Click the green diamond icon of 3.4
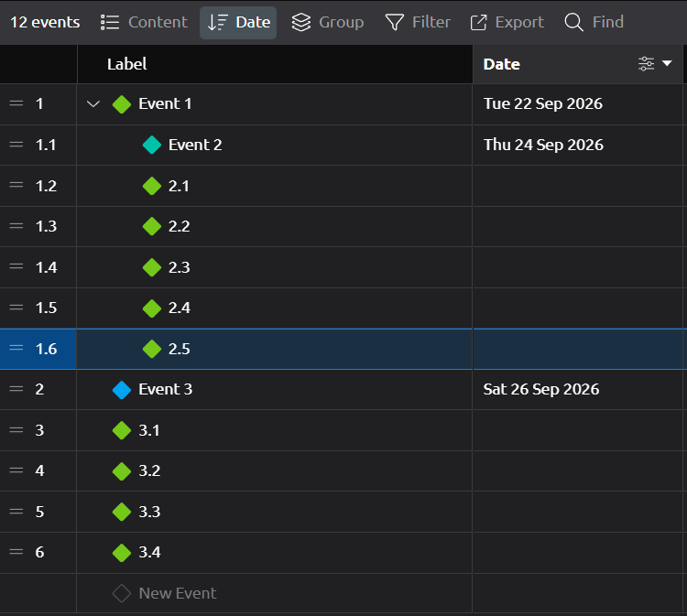The width and height of the screenshot is (687, 616). coord(122,553)
